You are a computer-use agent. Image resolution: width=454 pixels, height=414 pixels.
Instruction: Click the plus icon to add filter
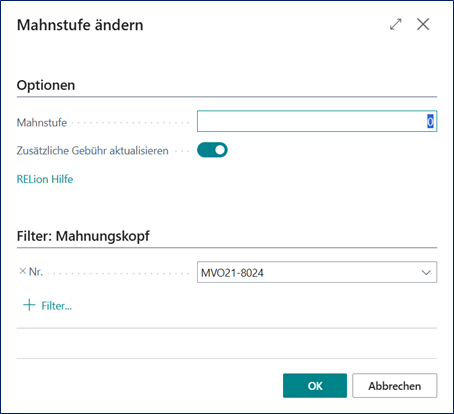point(29,305)
